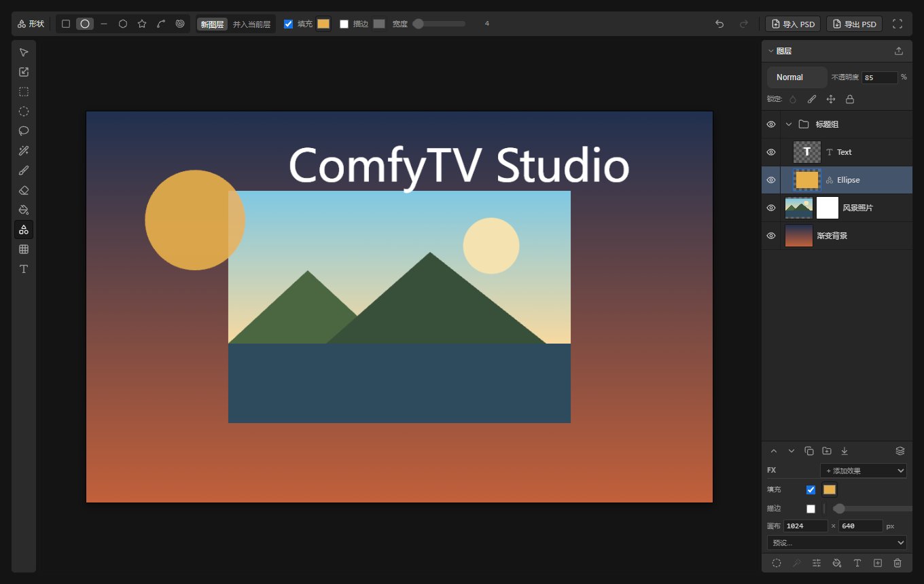This screenshot has width=924, height=584.
Task: Open the 预设 canvas preset dropdown
Action: [x=837, y=543]
